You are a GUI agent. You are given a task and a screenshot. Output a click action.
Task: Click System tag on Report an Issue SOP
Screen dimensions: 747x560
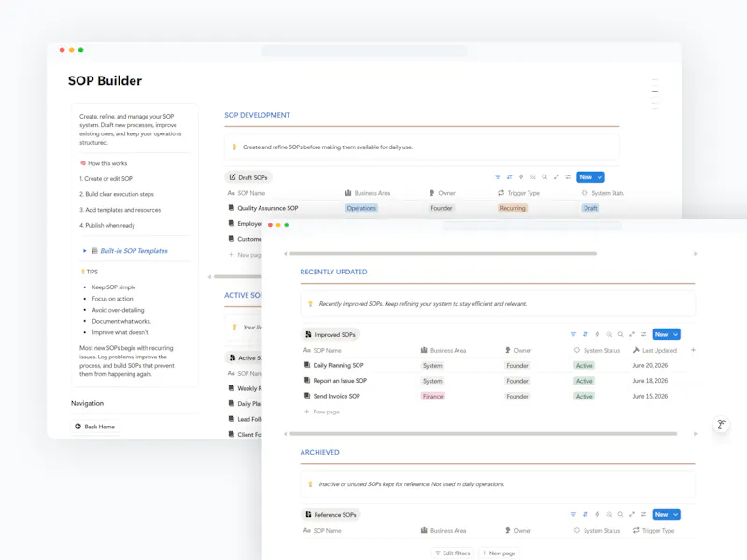[x=432, y=381]
